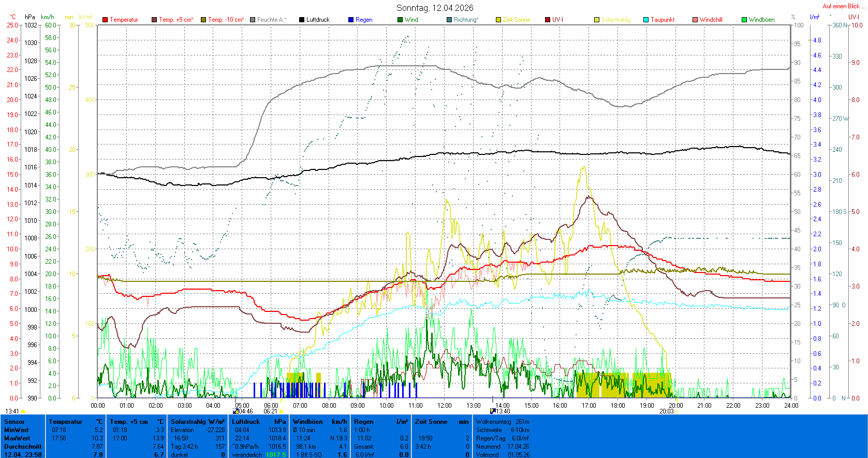Select the 'Temp. -10 cm' legend label
This screenshot has width=868, height=458.
[226, 20]
